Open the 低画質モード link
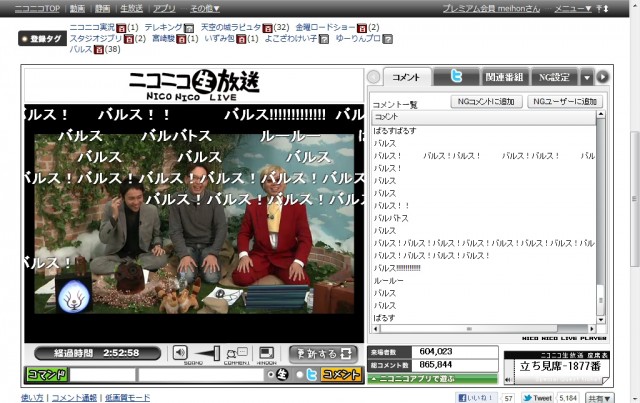Viewport: 640px width, 403px height. (x=127, y=398)
